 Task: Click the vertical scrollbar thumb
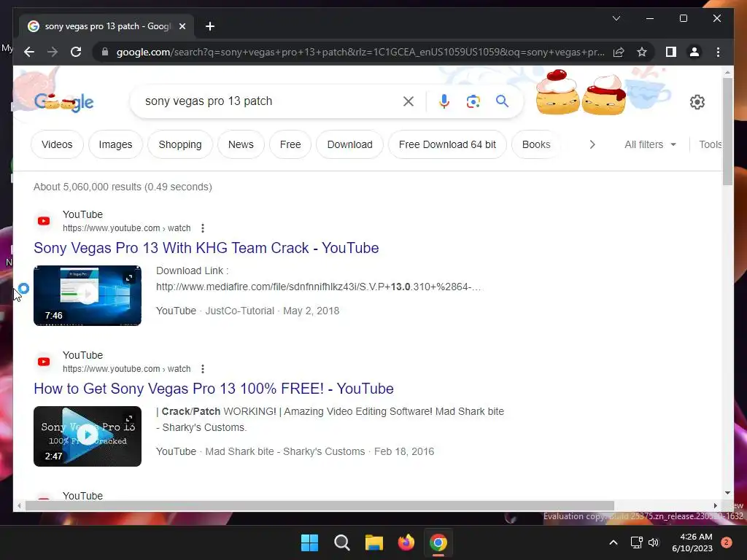pos(727,131)
